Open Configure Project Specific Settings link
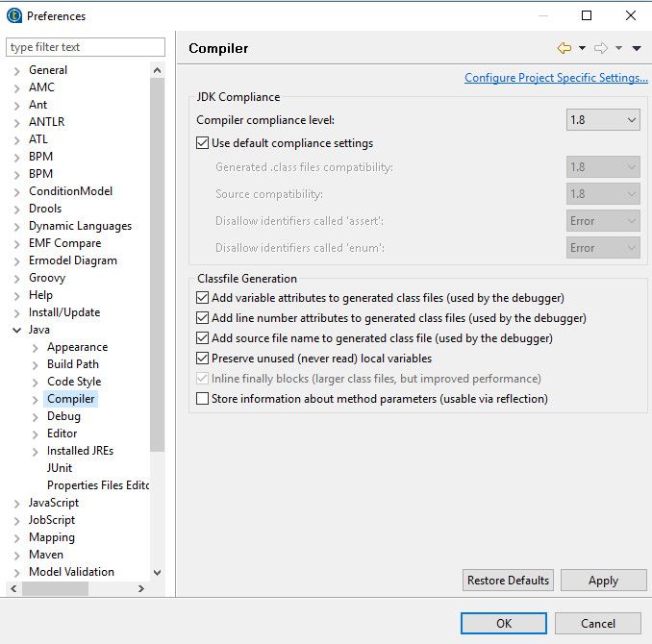 click(556, 78)
